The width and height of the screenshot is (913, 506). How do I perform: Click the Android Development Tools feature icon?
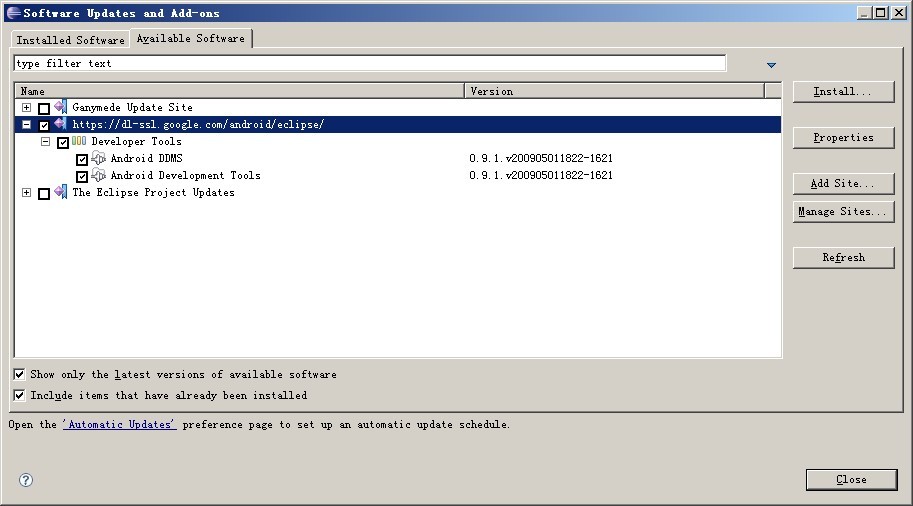98,175
